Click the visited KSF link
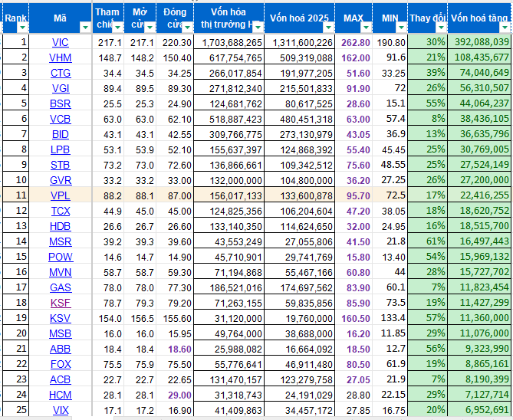Viewport: 513px width, 420px height. point(61,303)
